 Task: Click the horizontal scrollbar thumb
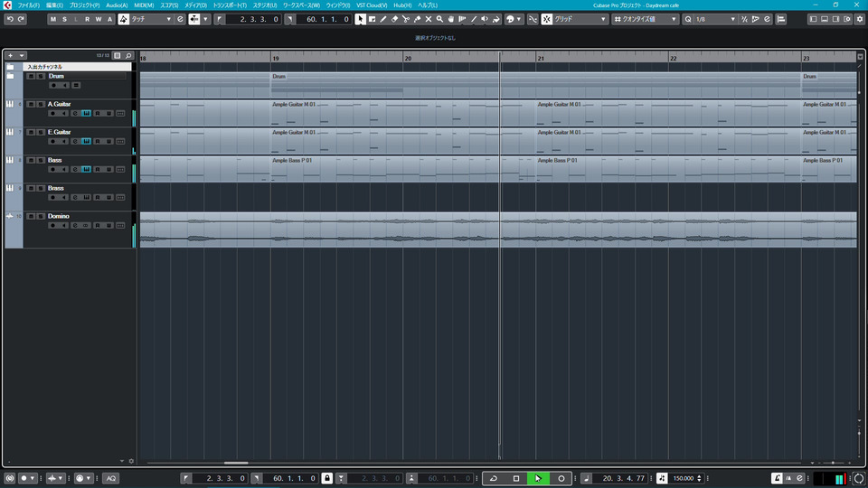(236, 463)
